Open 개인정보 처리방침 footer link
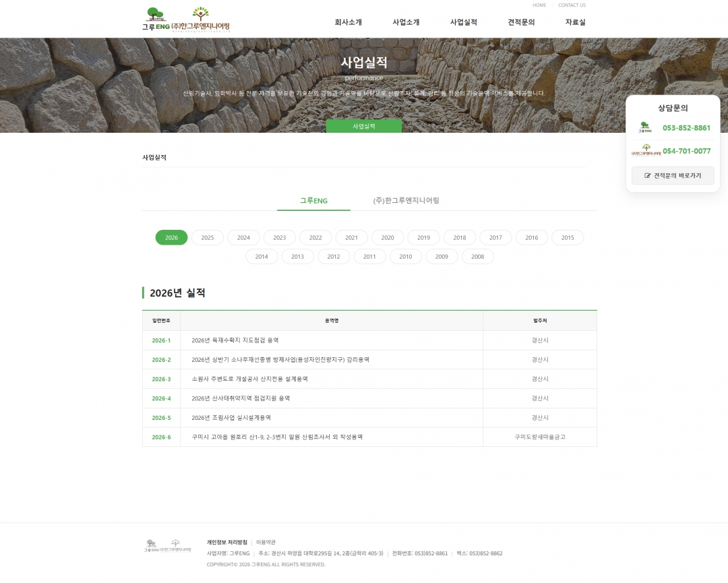 [x=227, y=542]
